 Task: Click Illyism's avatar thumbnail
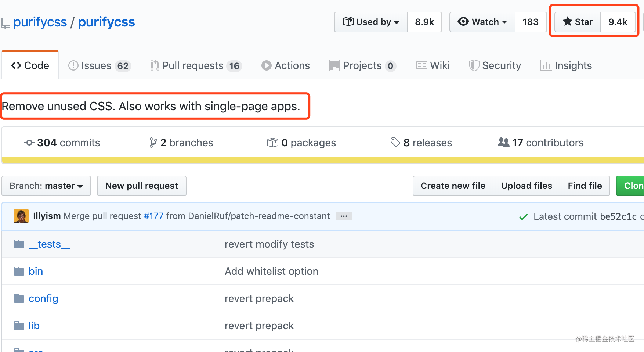click(x=21, y=216)
